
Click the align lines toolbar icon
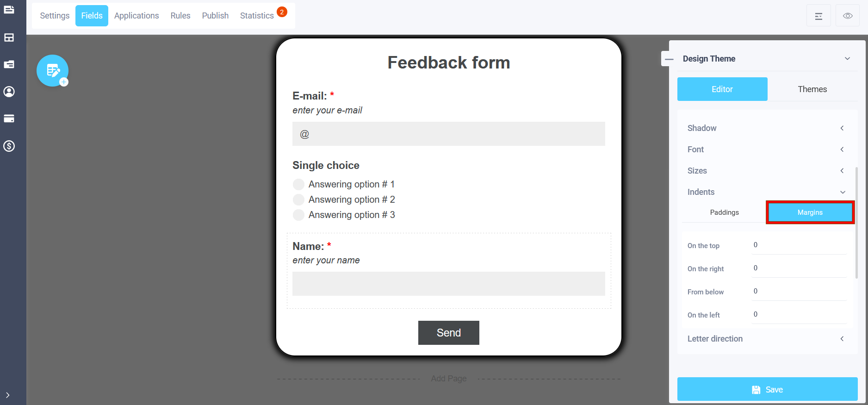pos(818,16)
